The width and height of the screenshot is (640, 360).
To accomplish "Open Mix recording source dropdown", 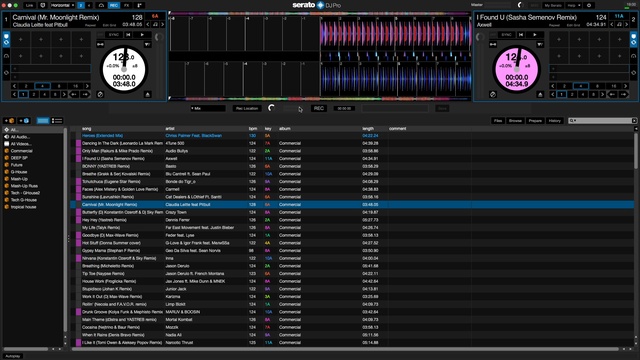I will [x=208, y=108].
